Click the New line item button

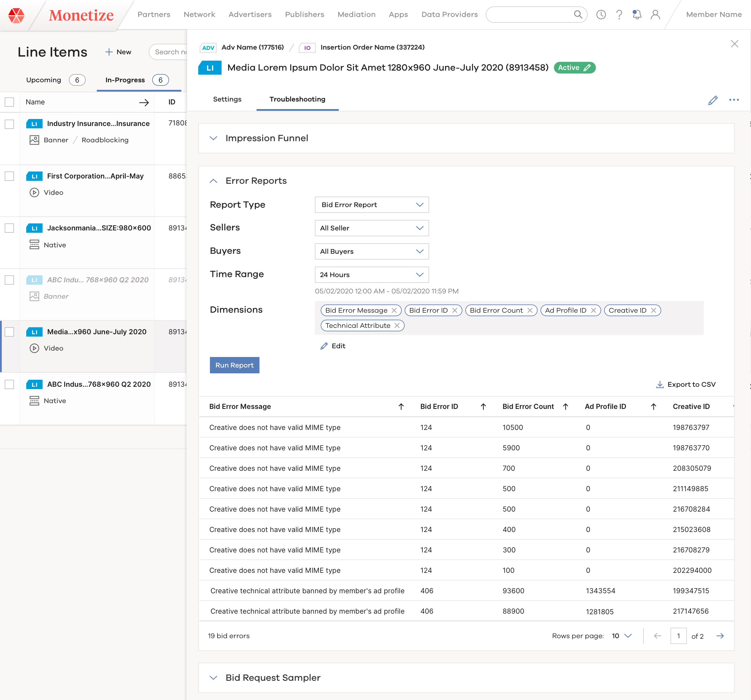[x=118, y=52]
